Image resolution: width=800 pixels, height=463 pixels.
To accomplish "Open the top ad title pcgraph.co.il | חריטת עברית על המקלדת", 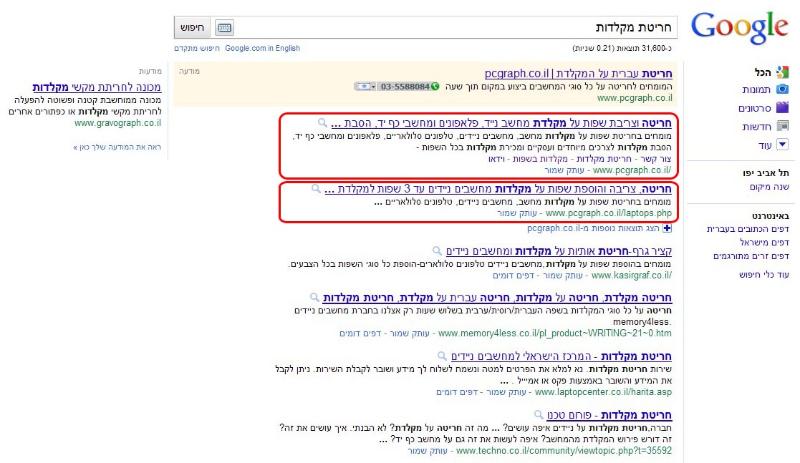I will [578, 74].
